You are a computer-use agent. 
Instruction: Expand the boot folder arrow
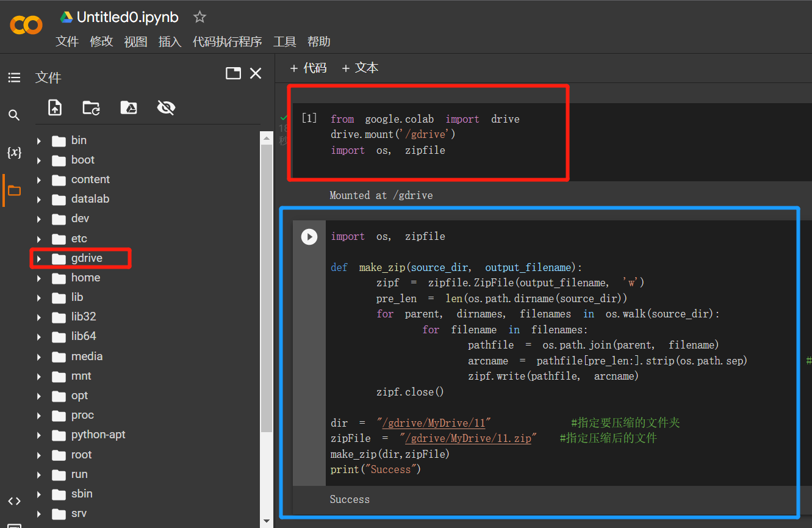39,161
